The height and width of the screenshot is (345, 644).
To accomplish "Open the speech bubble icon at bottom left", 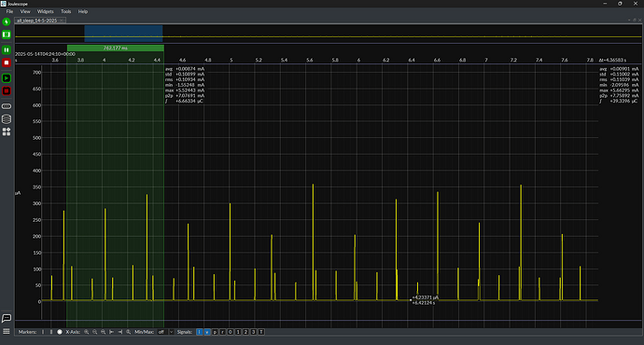I will [x=7, y=318].
